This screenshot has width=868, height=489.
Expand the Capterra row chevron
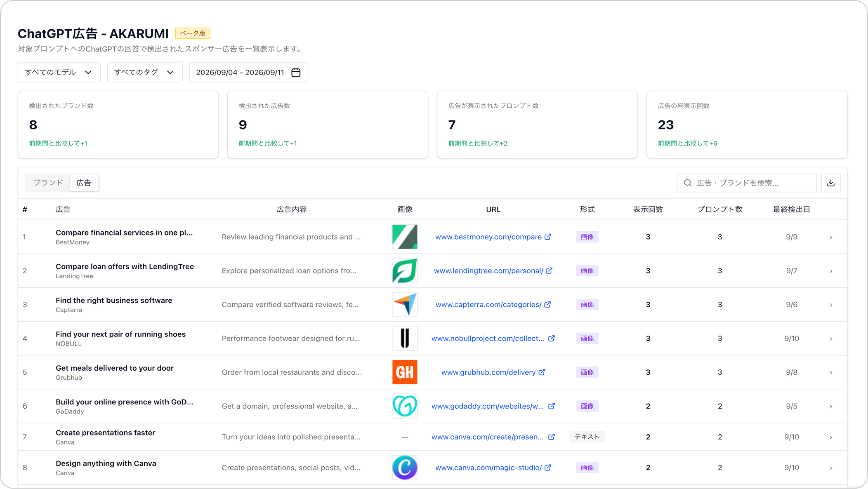(x=831, y=305)
